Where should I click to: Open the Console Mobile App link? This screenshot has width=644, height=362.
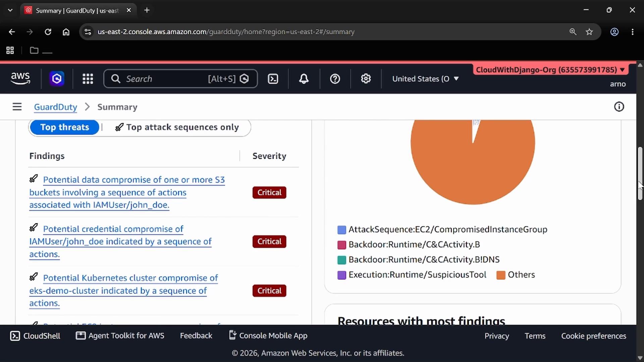[x=268, y=336]
